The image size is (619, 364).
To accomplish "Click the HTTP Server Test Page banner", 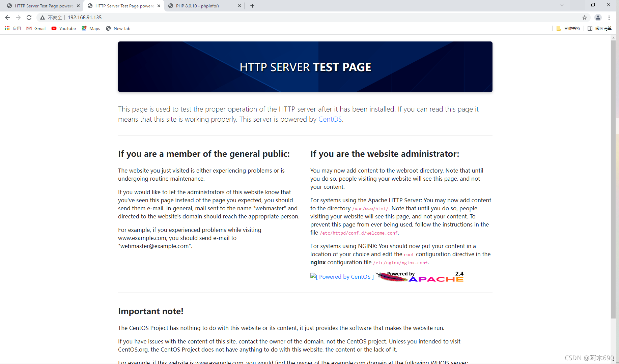I will [305, 67].
